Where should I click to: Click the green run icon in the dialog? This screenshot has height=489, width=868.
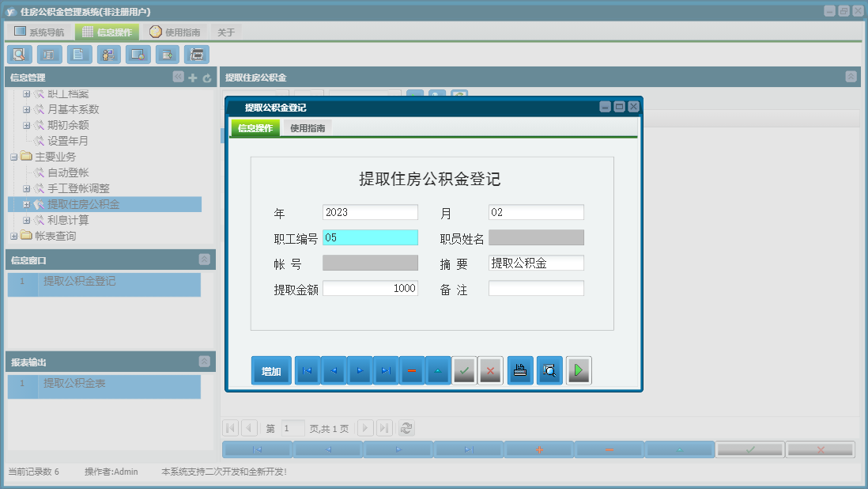click(579, 370)
